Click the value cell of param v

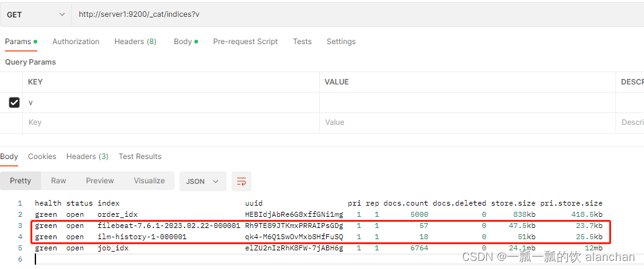[x=468, y=103]
